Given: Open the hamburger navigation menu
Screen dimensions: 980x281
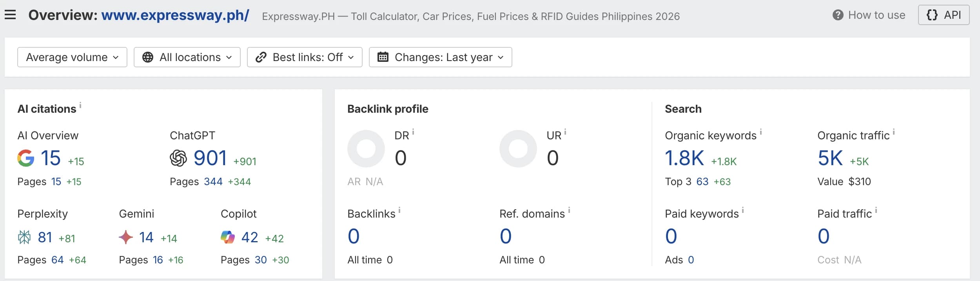Looking at the screenshot, I should 10,14.
